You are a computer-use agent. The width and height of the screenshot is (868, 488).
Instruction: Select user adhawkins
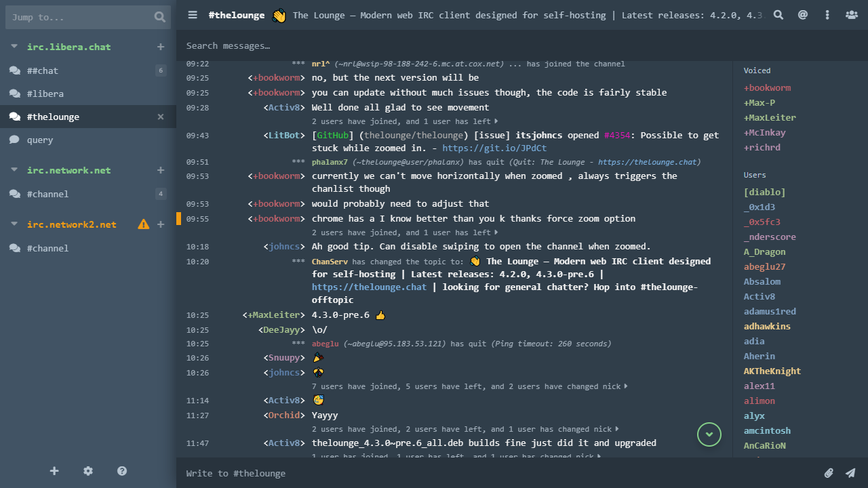[767, 327]
